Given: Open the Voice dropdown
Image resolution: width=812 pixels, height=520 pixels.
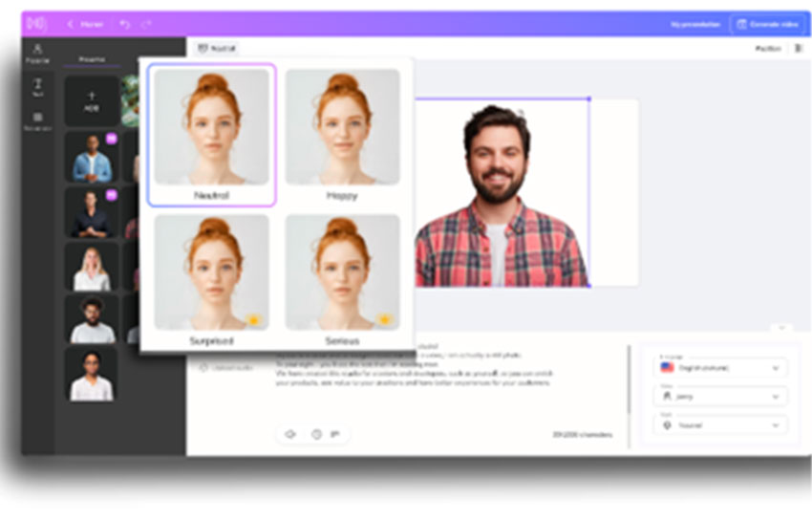Looking at the screenshot, I should pyautogui.click(x=720, y=397).
